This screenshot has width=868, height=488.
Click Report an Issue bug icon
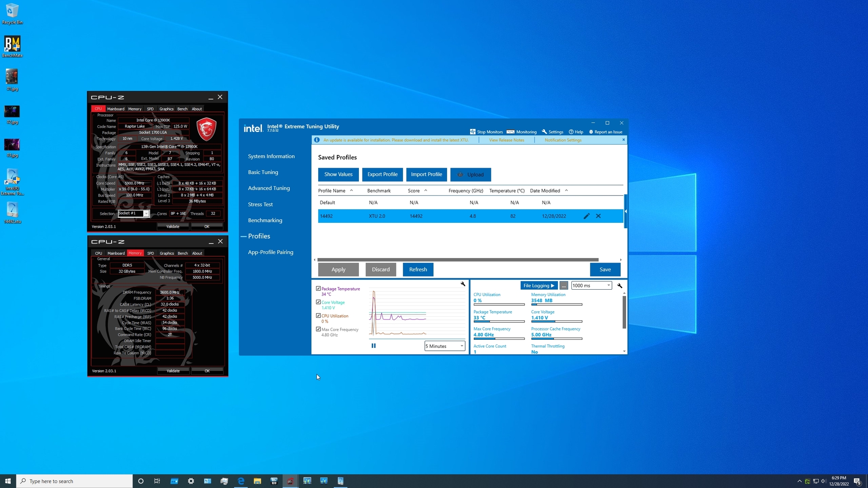click(x=591, y=132)
